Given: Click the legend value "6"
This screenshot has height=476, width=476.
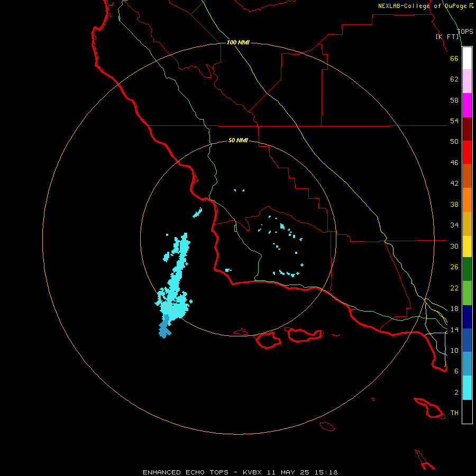Looking at the screenshot, I should (456, 371).
